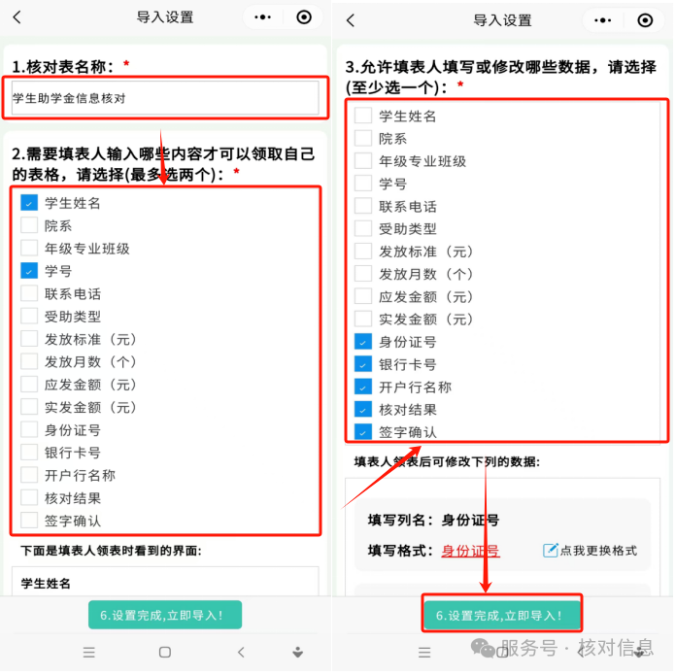This screenshot has width=674, height=672.
Task: Uncheck 学号 in section 2 list
Action: coord(29,271)
